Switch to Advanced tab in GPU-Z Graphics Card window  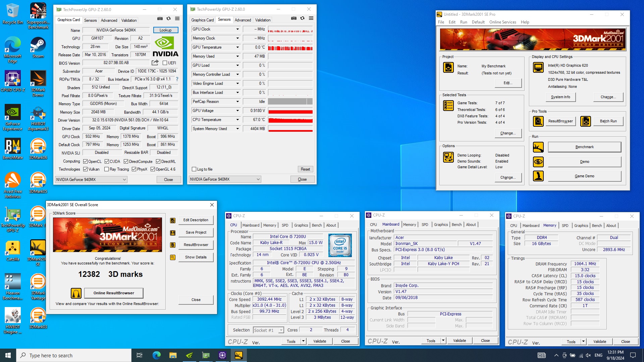109,20
